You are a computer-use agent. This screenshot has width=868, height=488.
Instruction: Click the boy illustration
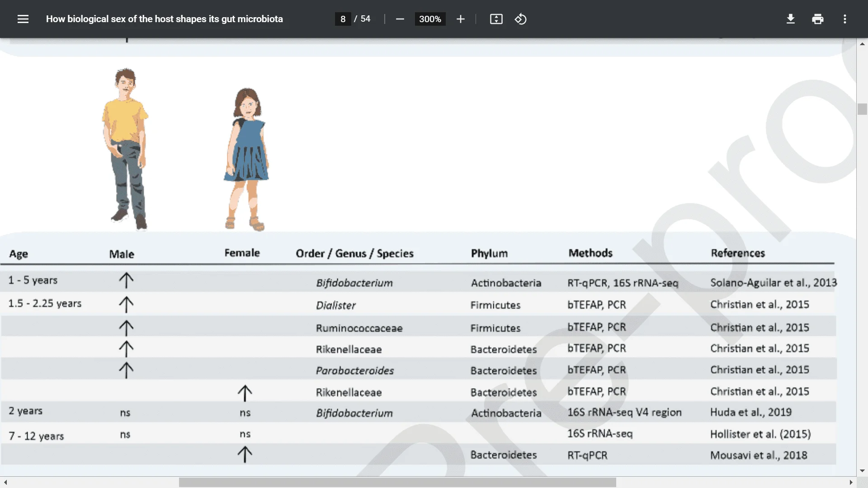(126, 149)
